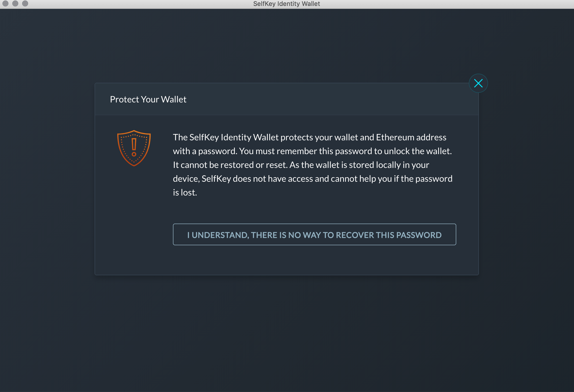Click the "Ethereum address" words in the warning
The image size is (574, 392).
(411, 137)
